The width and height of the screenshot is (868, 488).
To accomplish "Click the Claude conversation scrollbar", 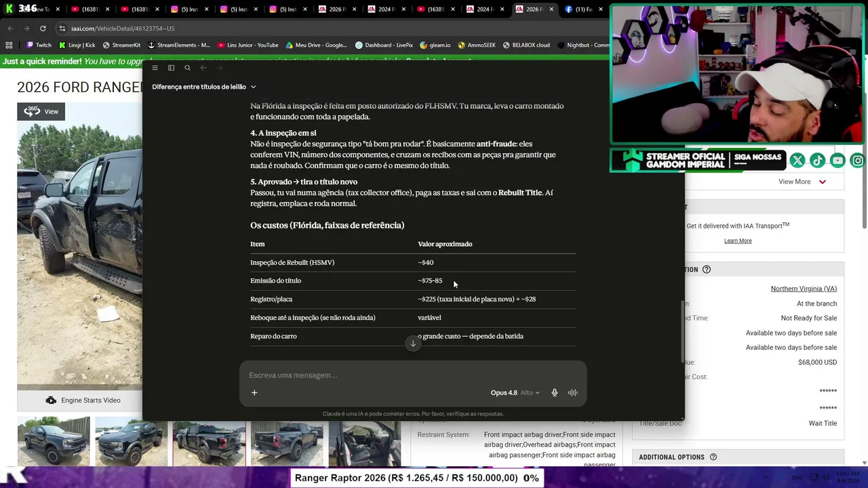I will pos(682,332).
